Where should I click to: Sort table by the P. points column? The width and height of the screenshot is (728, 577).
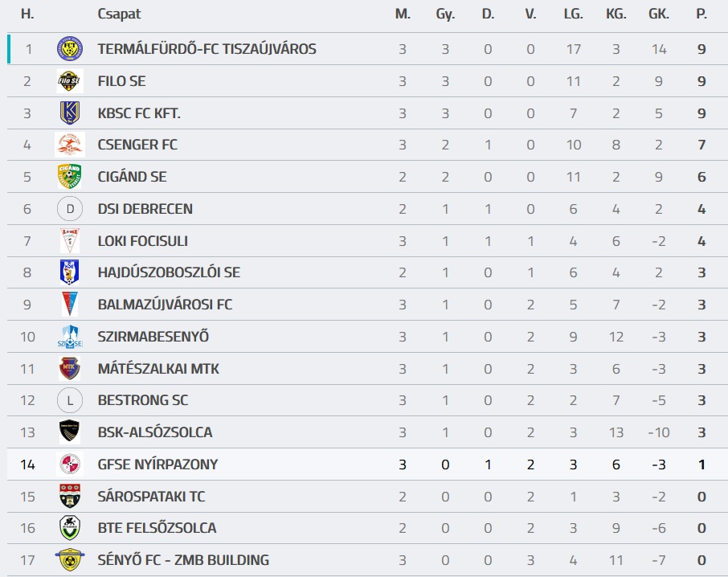click(701, 14)
